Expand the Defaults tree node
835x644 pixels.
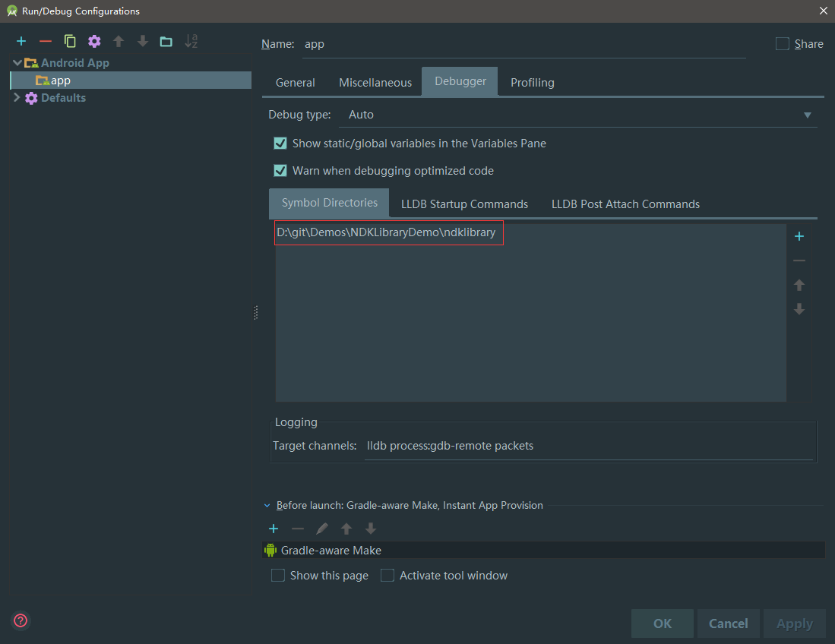17,97
